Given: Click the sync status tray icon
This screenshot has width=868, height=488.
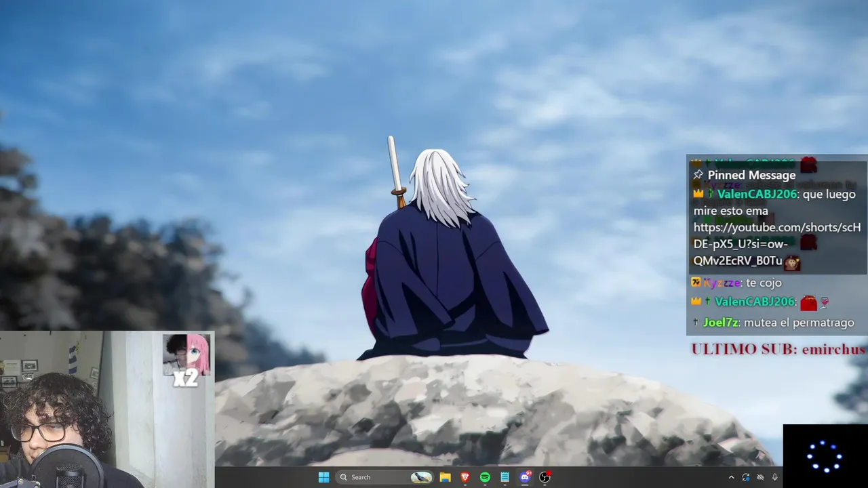Looking at the screenshot, I should point(746,477).
